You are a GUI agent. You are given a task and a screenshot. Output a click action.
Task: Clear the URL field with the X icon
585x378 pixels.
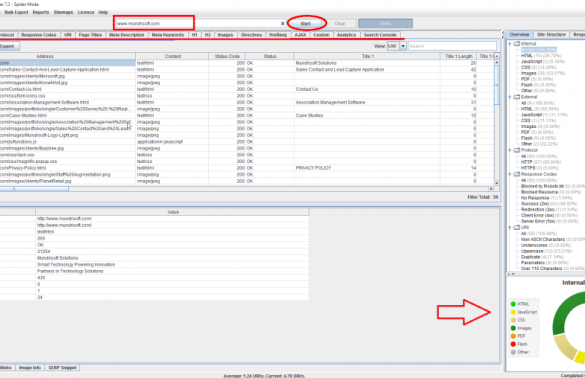click(282, 24)
